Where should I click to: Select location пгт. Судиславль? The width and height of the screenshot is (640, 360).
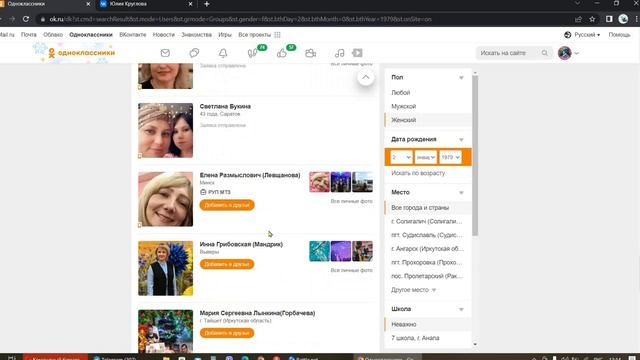coord(428,235)
